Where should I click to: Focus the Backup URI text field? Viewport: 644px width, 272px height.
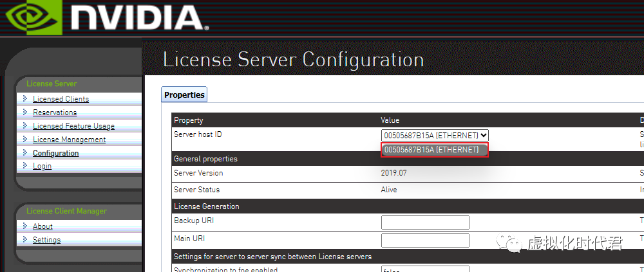tap(425, 222)
